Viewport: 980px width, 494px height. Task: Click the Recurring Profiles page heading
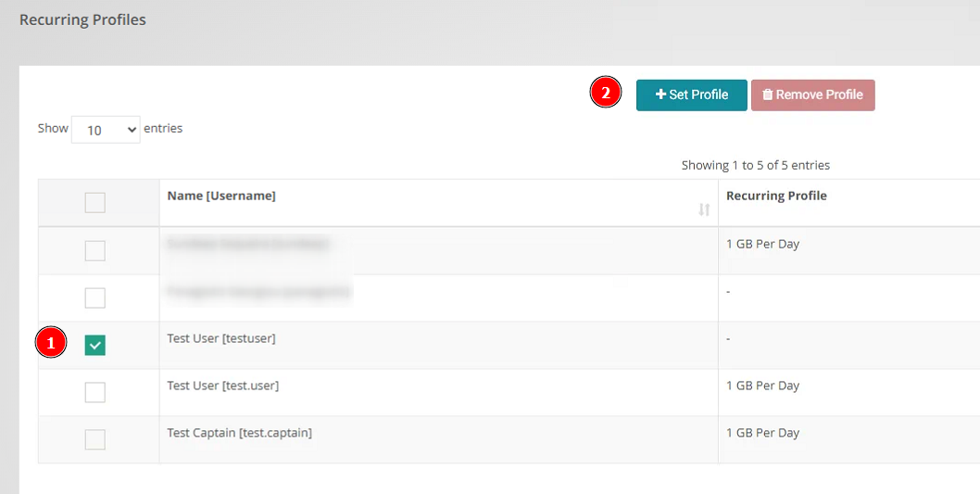pyautogui.click(x=82, y=19)
